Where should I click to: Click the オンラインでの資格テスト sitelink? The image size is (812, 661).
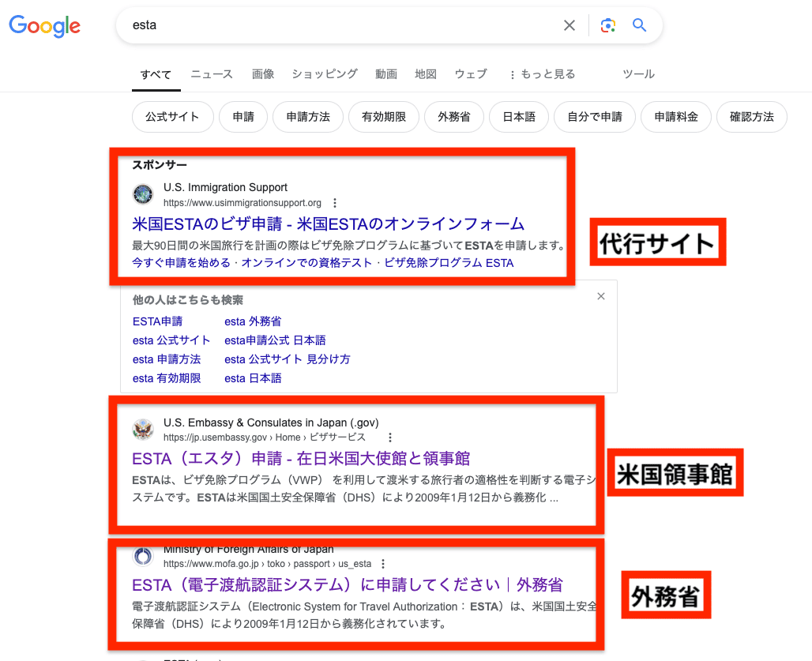(x=306, y=263)
